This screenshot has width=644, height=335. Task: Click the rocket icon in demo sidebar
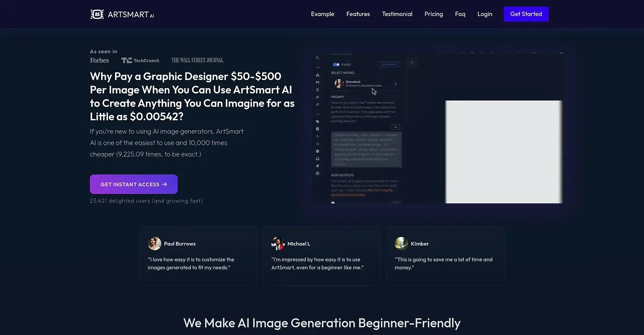317,166
